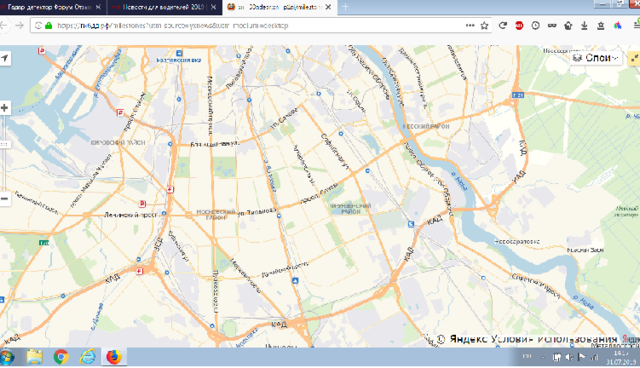Click the map geolocation arrow button
Screen dimensions: 640x368
[4, 58]
